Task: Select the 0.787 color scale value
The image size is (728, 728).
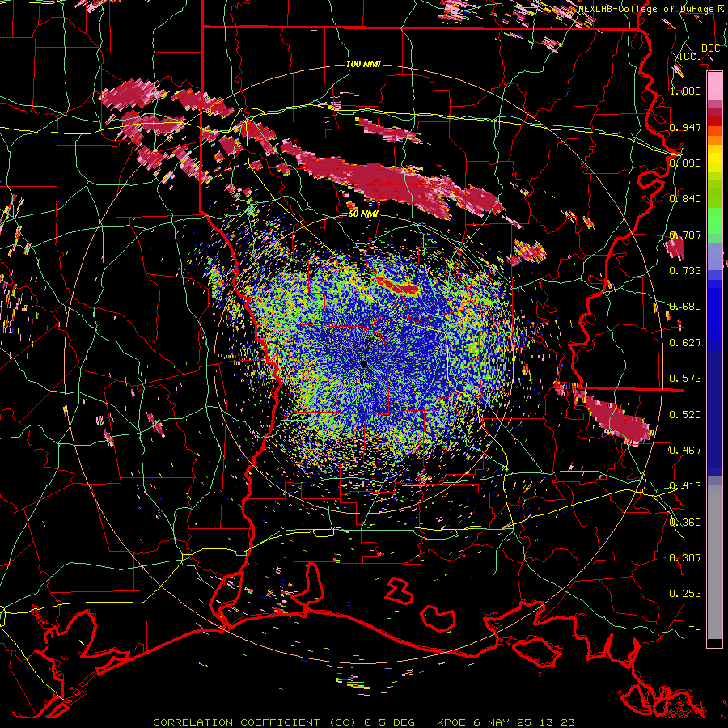Action: 685,235
